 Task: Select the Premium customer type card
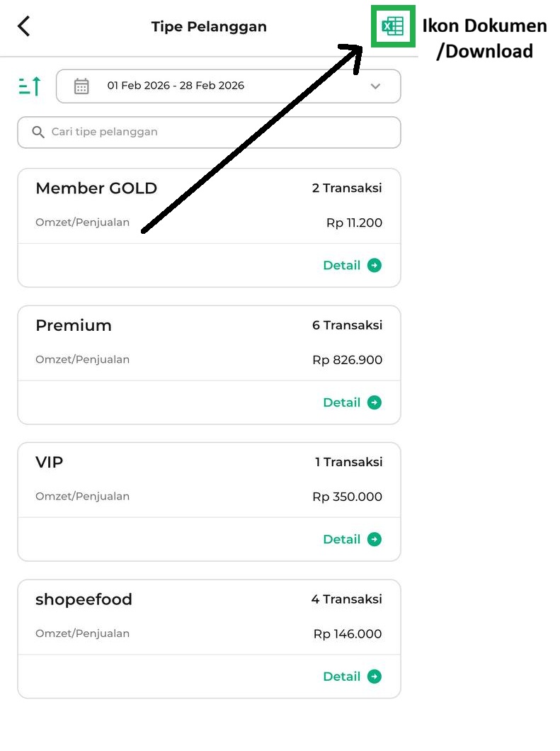coord(209,344)
